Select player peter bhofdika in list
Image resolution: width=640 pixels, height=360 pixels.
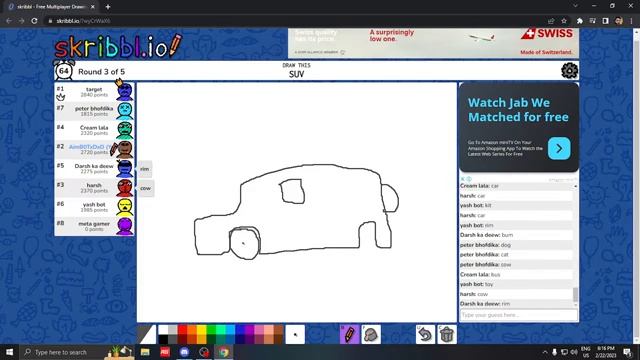[94, 111]
